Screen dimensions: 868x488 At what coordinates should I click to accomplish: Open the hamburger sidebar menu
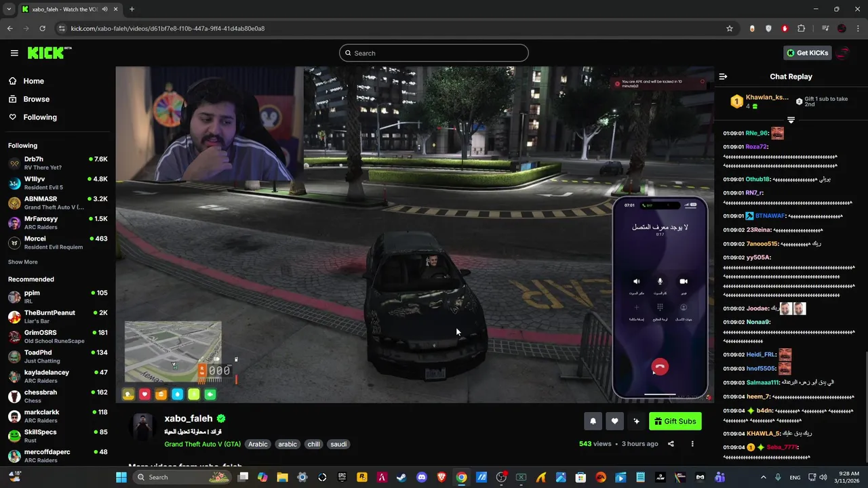point(14,53)
